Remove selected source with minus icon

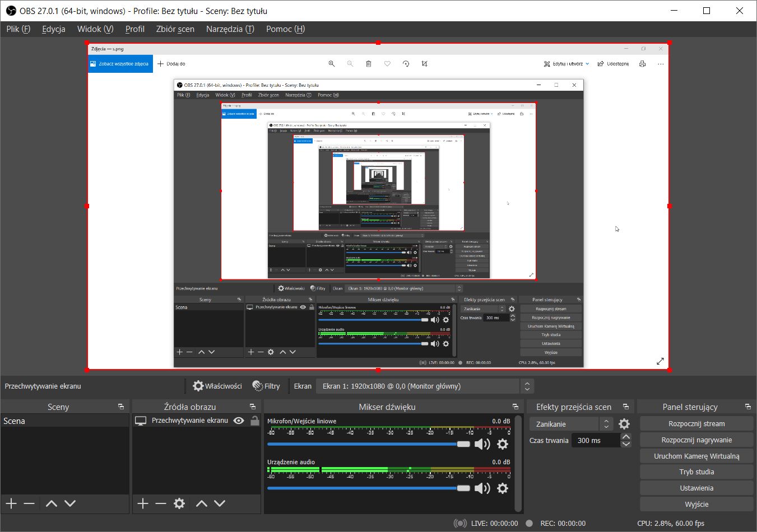(161, 503)
